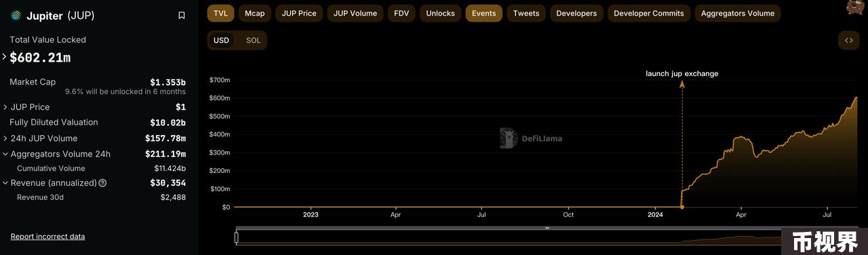Enable the JUP Volume chart metric
This screenshot has height=255, width=868.
tap(355, 13)
